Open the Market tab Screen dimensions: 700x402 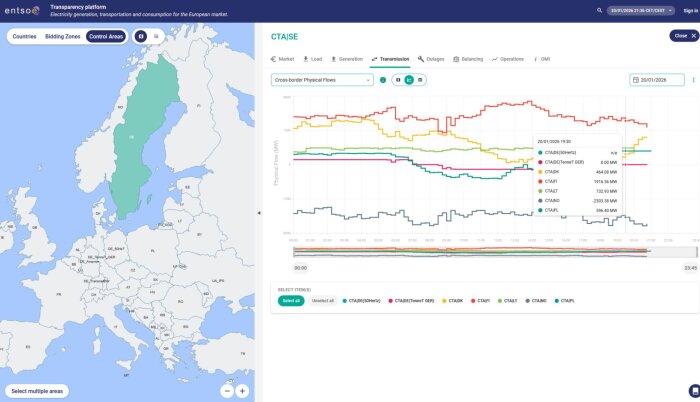click(x=282, y=59)
